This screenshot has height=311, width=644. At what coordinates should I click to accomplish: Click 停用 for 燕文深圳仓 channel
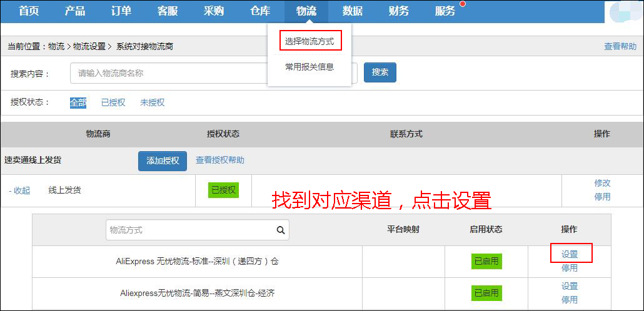coord(570,300)
